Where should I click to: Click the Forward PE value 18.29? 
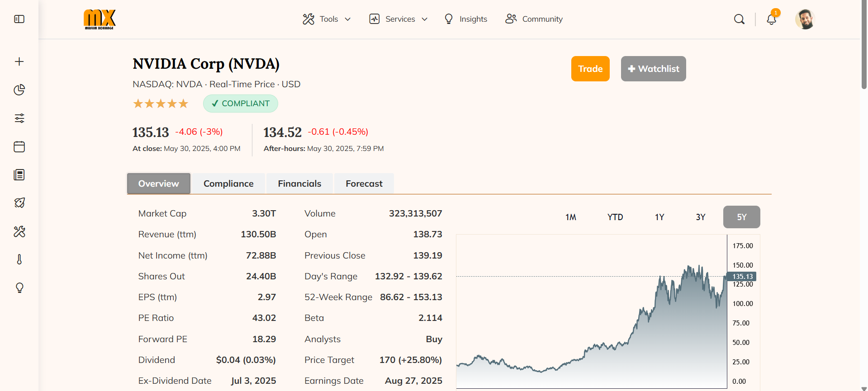(x=264, y=339)
